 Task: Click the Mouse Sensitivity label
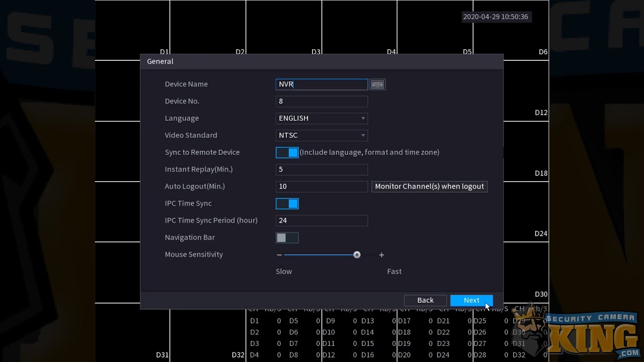tap(194, 254)
